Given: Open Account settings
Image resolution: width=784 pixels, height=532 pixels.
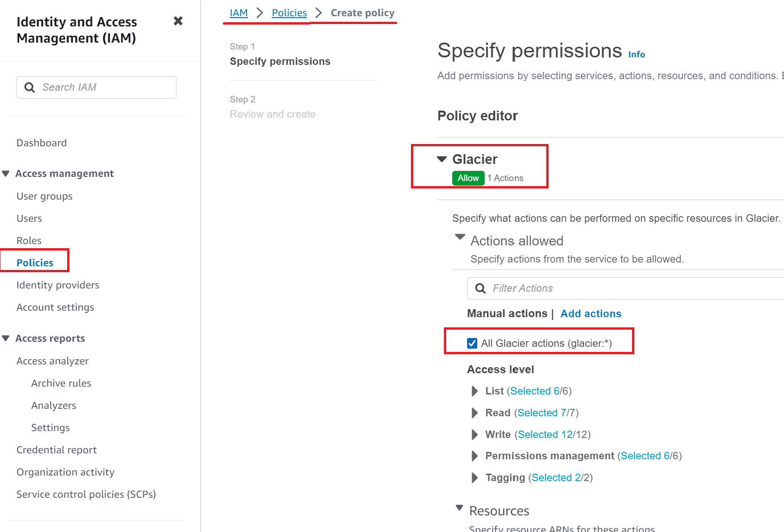Looking at the screenshot, I should pos(55,307).
